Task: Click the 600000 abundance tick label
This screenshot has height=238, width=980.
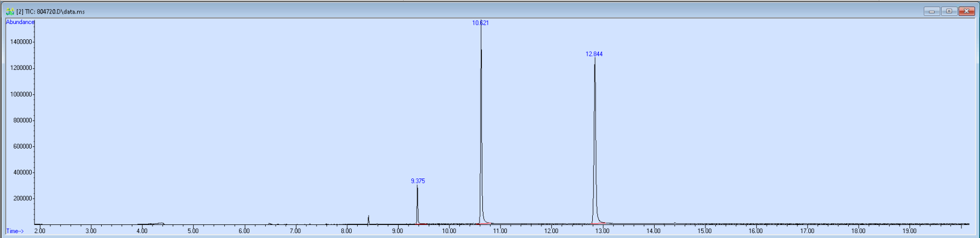Action: point(22,146)
